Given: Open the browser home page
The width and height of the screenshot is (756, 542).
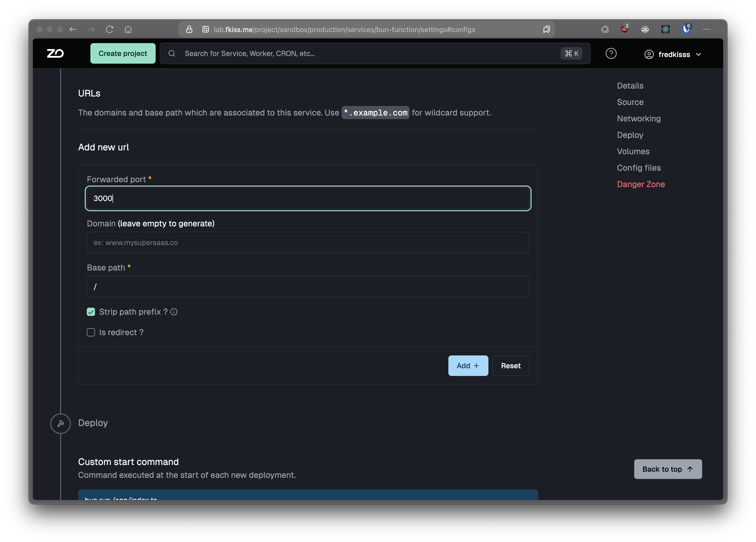Looking at the screenshot, I should [x=128, y=29].
